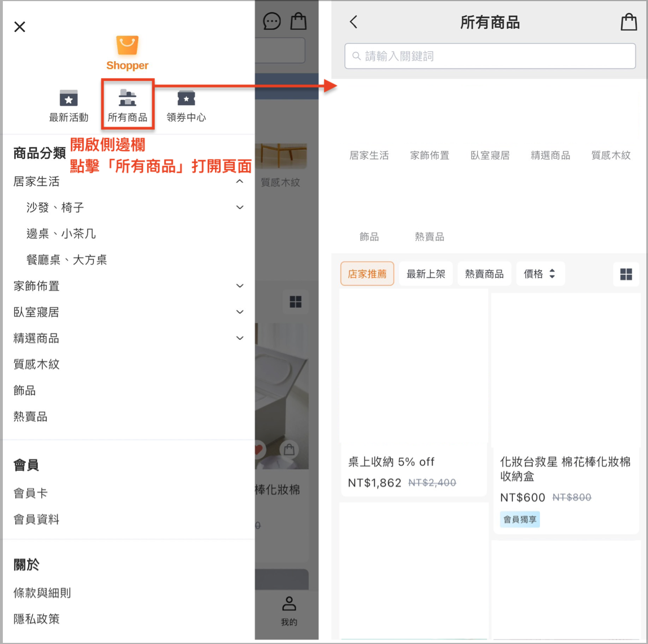This screenshot has width=648, height=644.
Task: Open the shopping bag icon on the dimmed page
Action: [299, 21]
